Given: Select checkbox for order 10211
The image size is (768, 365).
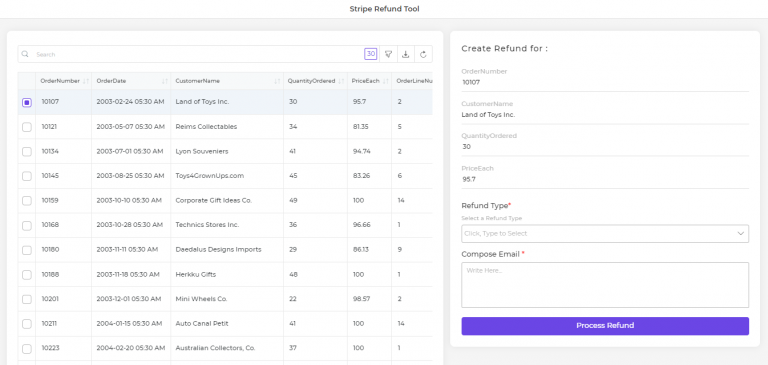Looking at the screenshot, I should (27, 323).
